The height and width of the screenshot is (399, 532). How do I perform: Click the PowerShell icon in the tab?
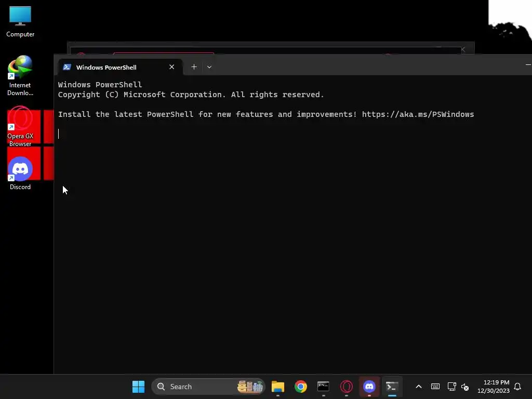tap(67, 67)
